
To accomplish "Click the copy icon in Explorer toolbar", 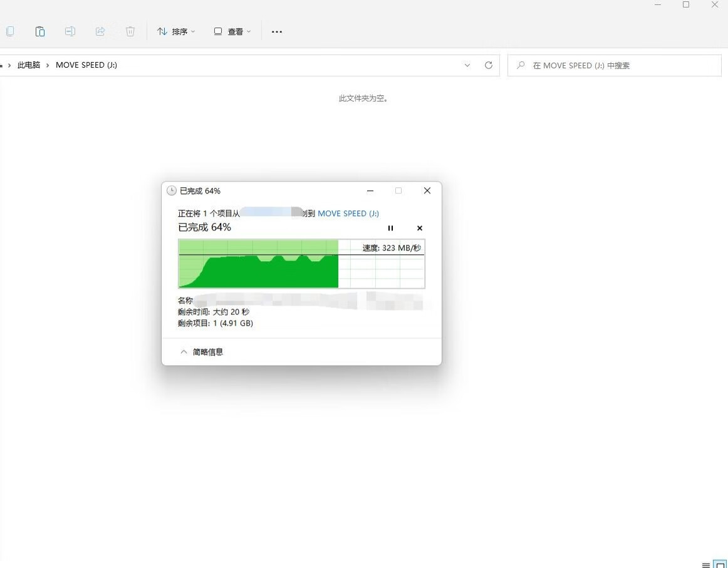I will pyautogui.click(x=10, y=31).
